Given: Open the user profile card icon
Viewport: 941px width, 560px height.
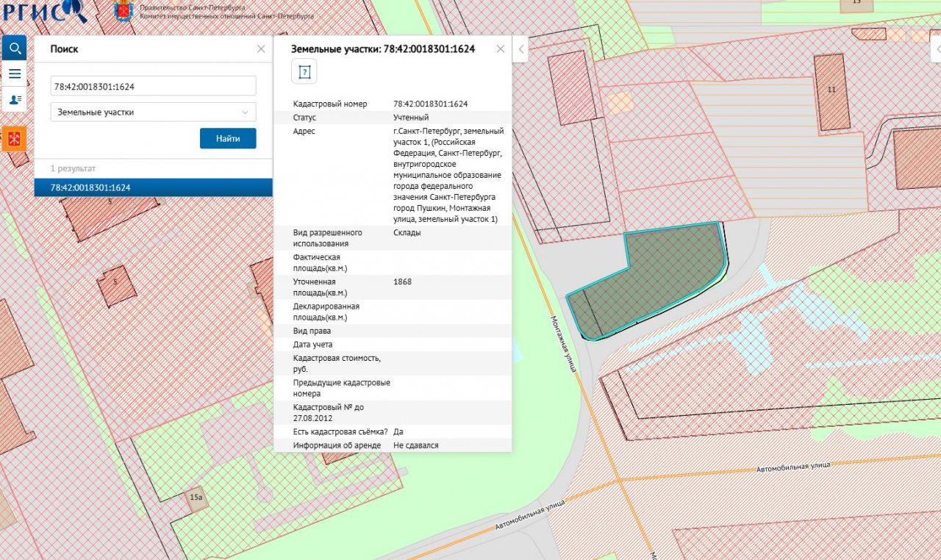Looking at the screenshot, I should [14, 98].
